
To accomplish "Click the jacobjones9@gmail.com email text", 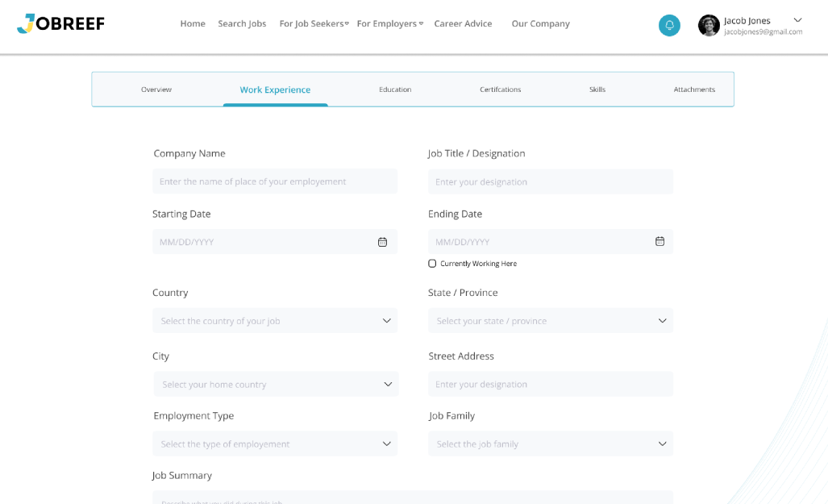I will coord(763,31).
